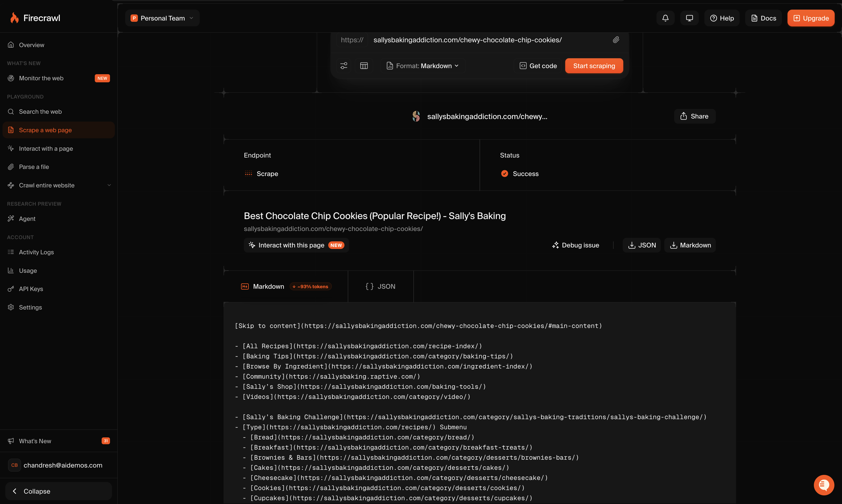Open What's New announcements

(59, 441)
